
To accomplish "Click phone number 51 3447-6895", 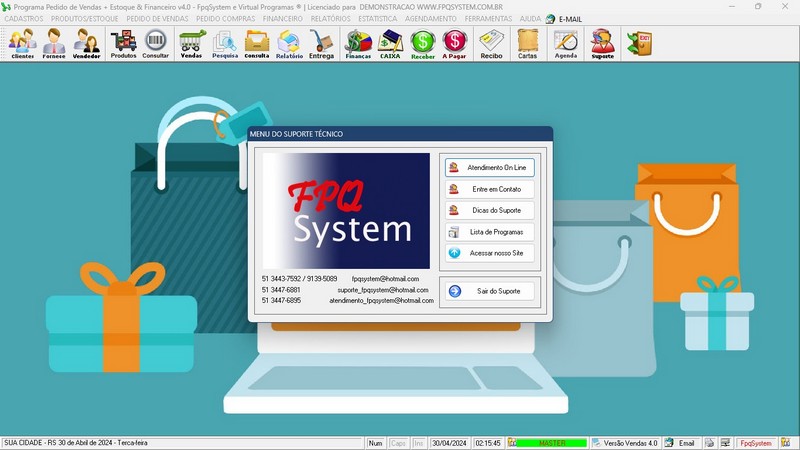I will pos(281,301).
